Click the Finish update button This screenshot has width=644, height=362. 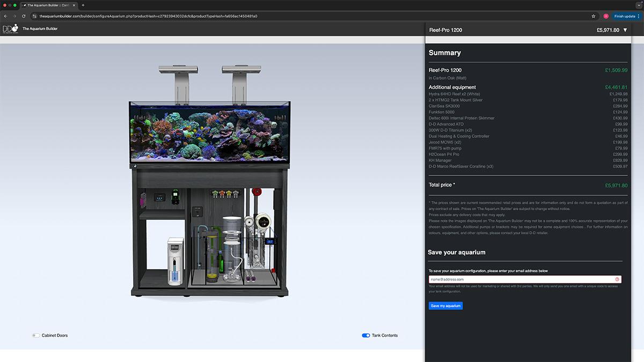[x=625, y=16]
